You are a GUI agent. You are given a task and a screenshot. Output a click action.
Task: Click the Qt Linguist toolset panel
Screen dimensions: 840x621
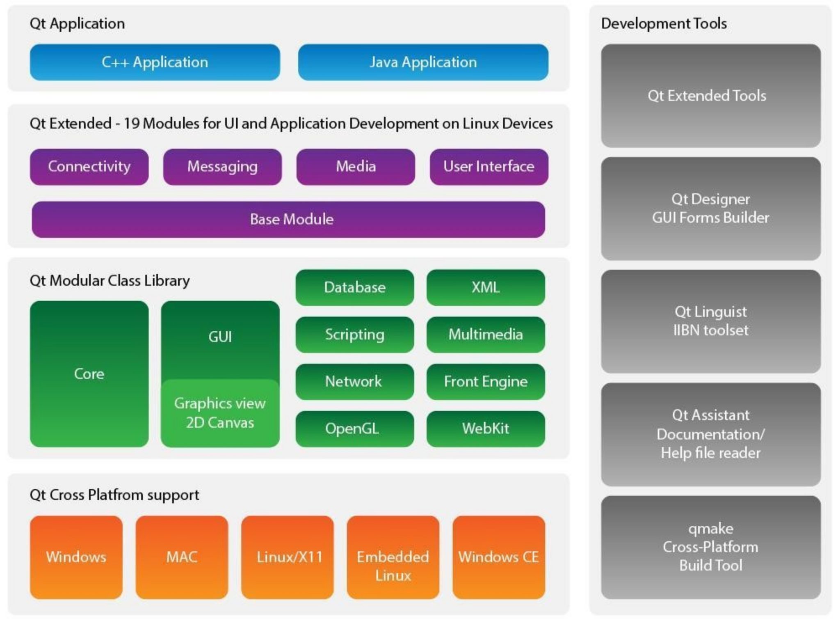[x=710, y=321]
